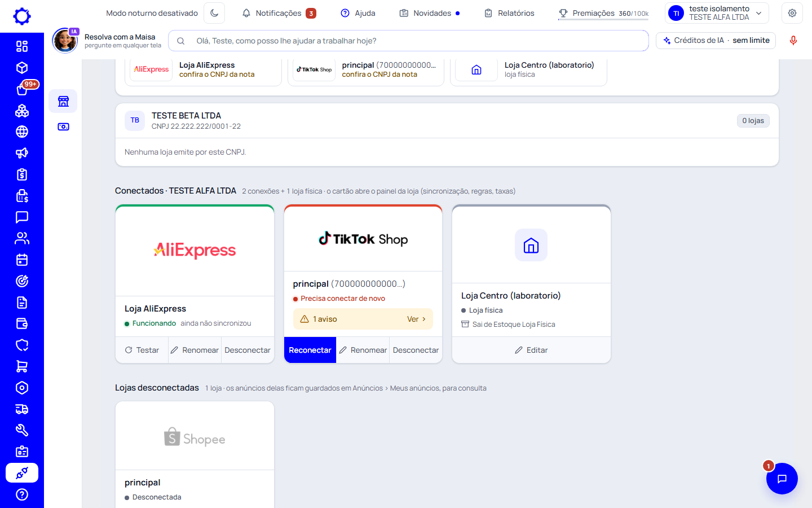Open the wrench tools icon in sidebar
Screen dimensions: 812x508
[22, 430]
